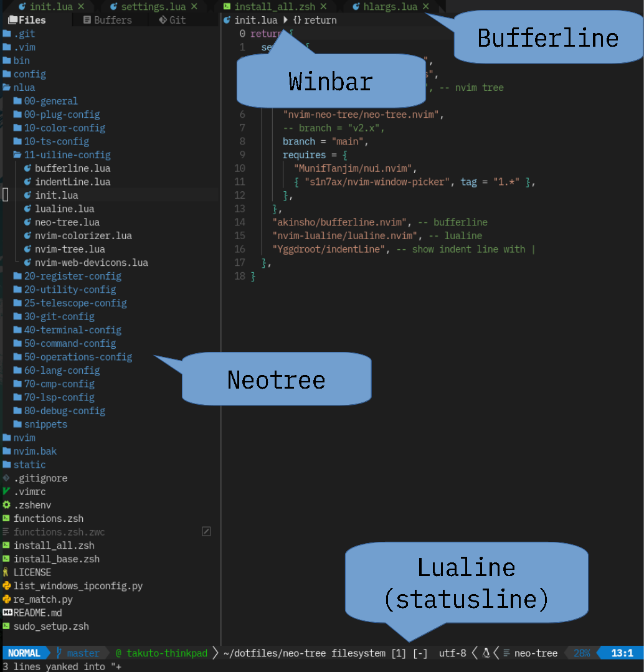
Task: Click the lua icon beside nvim-colorizer.lua
Action: click(x=27, y=235)
